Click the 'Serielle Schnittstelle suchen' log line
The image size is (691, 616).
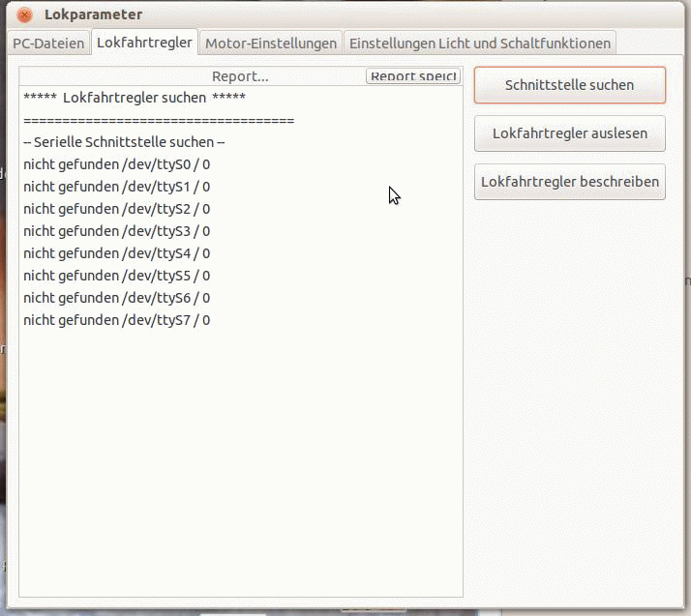[x=124, y=142]
